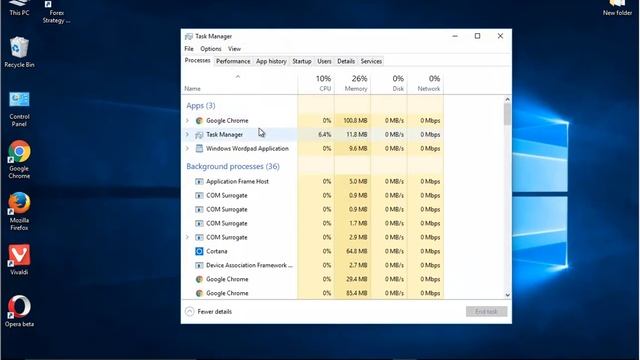This screenshot has width=640, height=360.
Task: Click the Task Manager title bar icon
Action: coord(189,36)
